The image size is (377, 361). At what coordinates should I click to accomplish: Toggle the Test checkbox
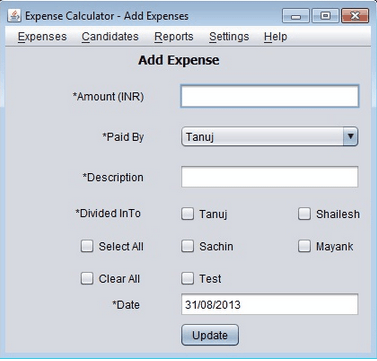click(187, 278)
